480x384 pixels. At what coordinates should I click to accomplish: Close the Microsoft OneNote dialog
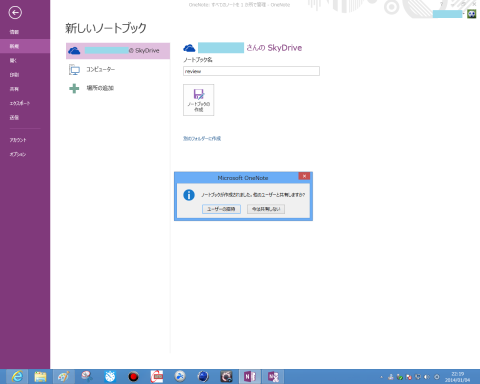point(304,176)
